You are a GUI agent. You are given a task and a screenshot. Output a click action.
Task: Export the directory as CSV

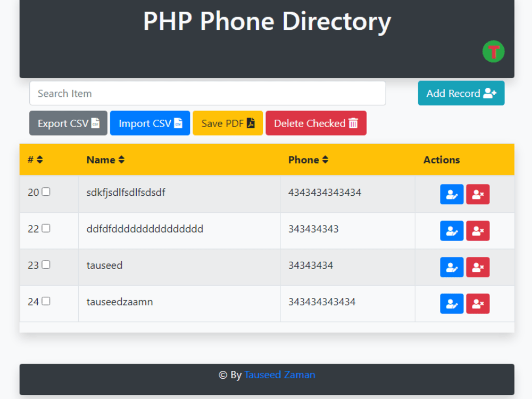(68, 123)
